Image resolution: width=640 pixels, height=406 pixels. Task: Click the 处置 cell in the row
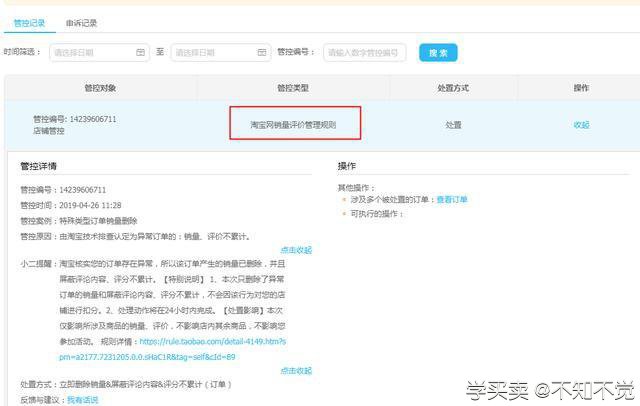pyautogui.click(x=453, y=125)
